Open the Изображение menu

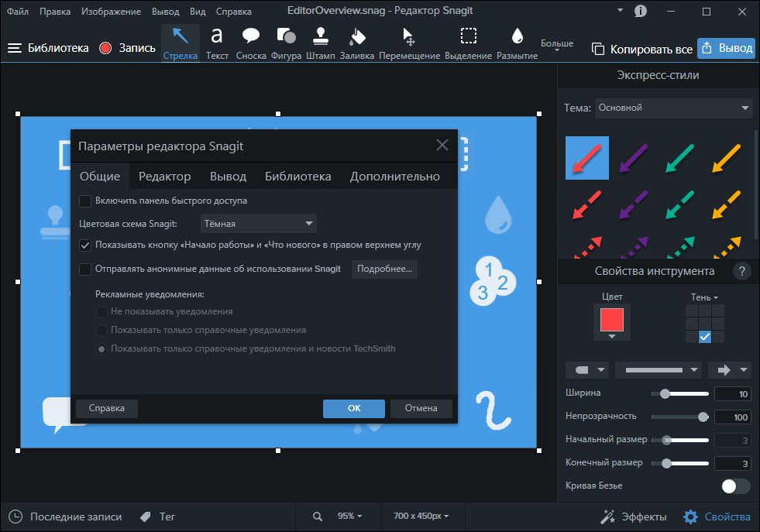point(111,11)
